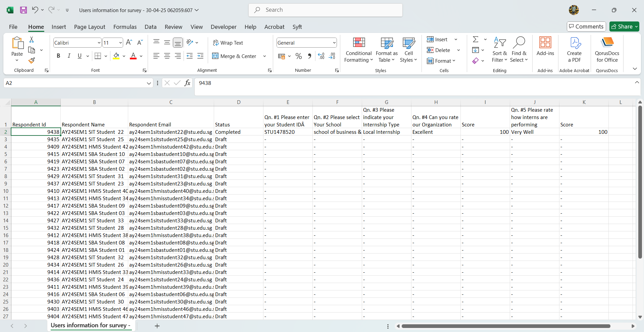Open the font name Calibri dropdown
This screenshot has width=644, height=332.
point(99,43)
